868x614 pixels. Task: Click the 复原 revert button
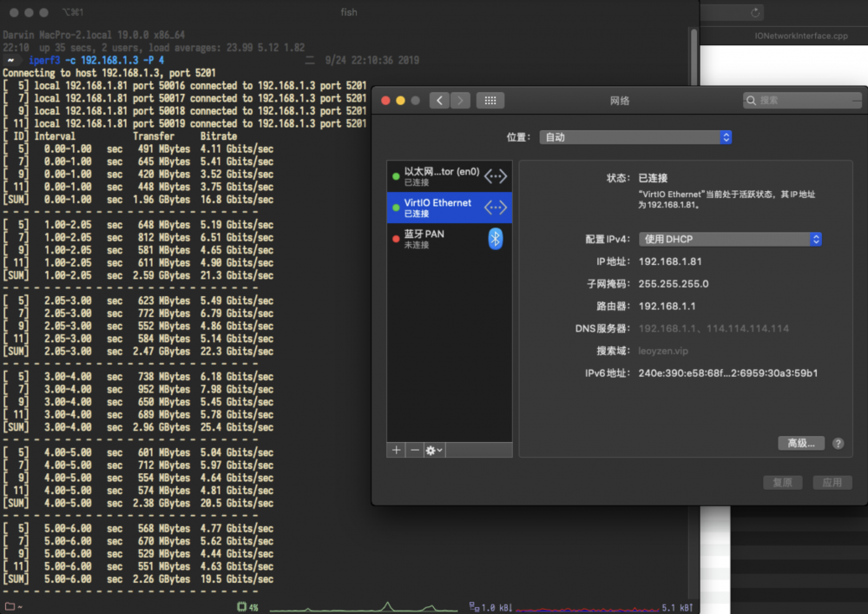pos(782,483)
